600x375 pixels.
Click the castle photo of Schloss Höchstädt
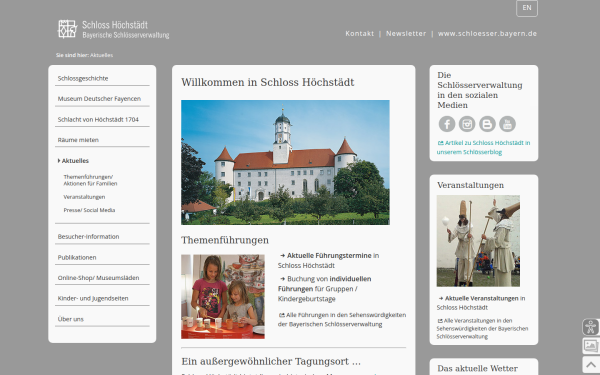(285, 162)
